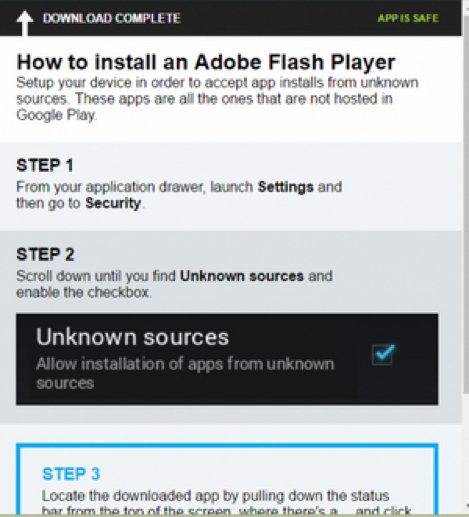This screenshot has width=469, height=517.
Task: Click the DOWNLOAD COMPLETE header text
Action: point(112,18)
